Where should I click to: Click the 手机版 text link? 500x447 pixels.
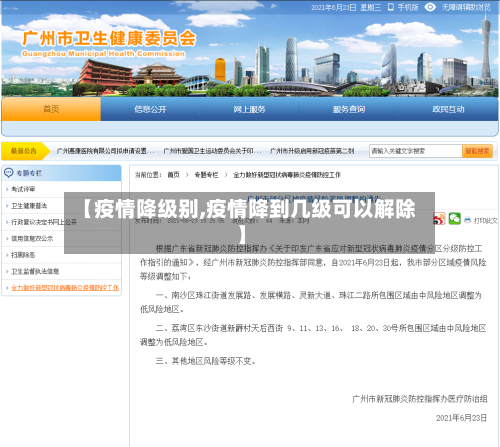click(408, 7)
